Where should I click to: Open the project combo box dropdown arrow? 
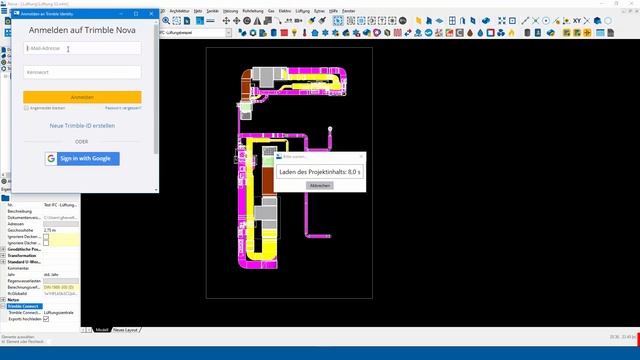click(x=229, y=33)
